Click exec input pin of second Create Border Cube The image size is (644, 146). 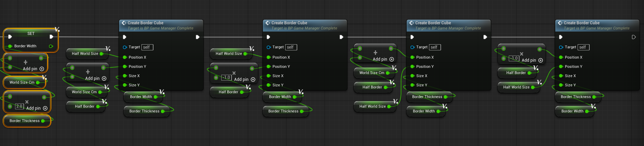(x=268, y=37)
